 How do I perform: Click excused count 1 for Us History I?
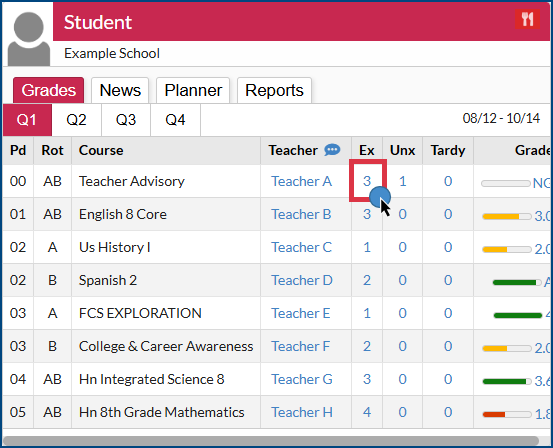click(x=367, y=247)
